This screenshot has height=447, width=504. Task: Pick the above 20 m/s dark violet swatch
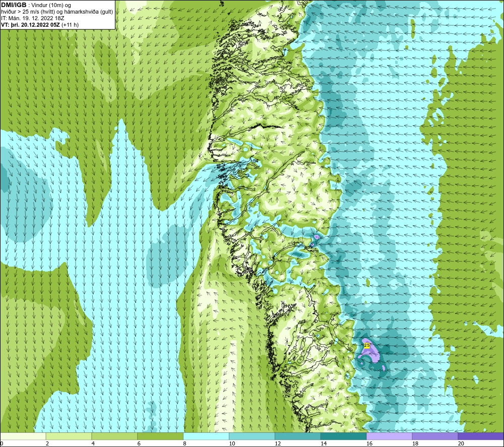[x=481, y=436]
